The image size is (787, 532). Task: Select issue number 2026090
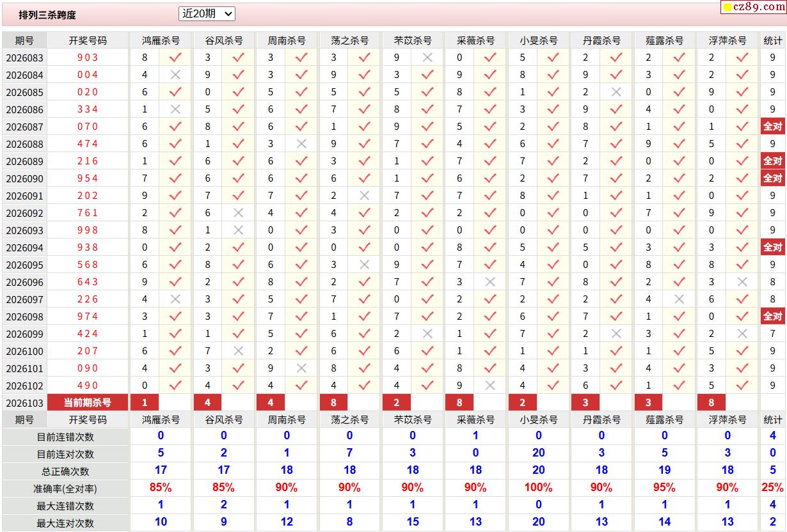24,178
